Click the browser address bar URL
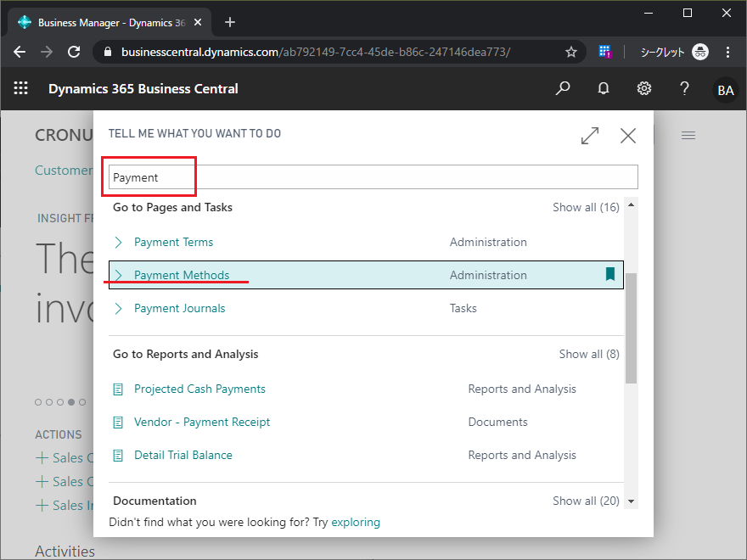 coord(316,52)
